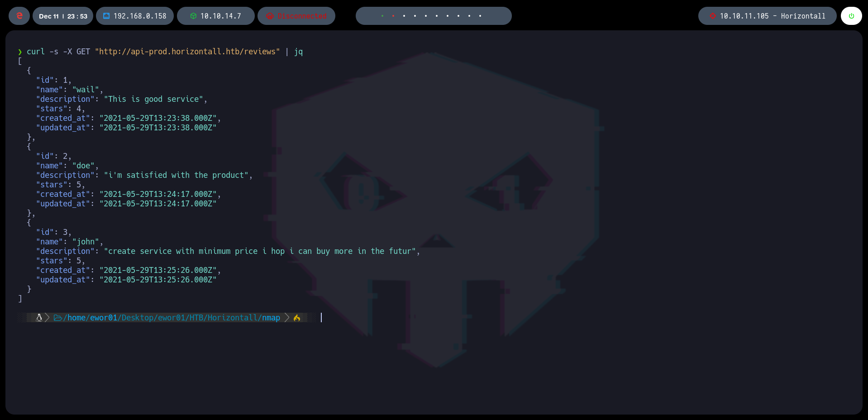Click the api-prod.horizontall.htb/reviews URL in the command
This screenshot has height=420, width=868.
point(187,52)
